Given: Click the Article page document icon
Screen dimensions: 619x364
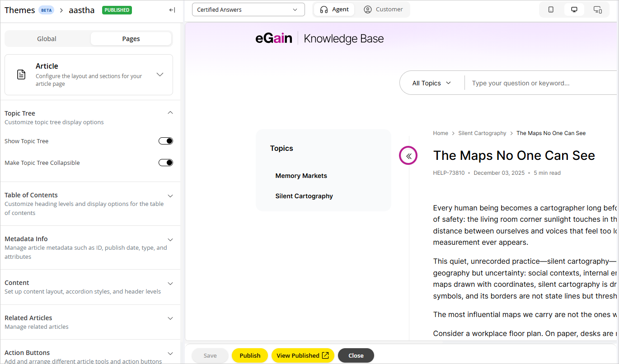Looking at the screenshot, I should tap(21, 74).
